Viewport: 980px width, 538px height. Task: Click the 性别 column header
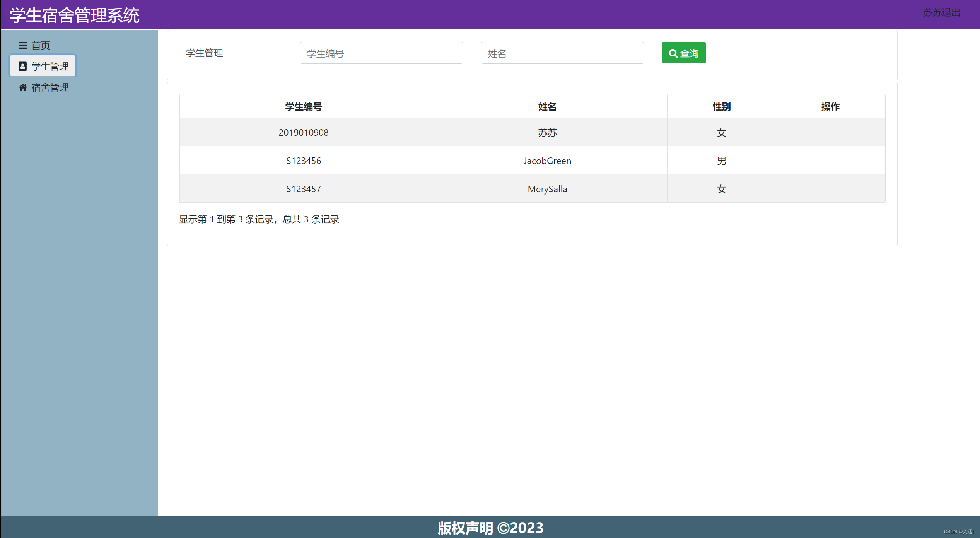[722, 106]
